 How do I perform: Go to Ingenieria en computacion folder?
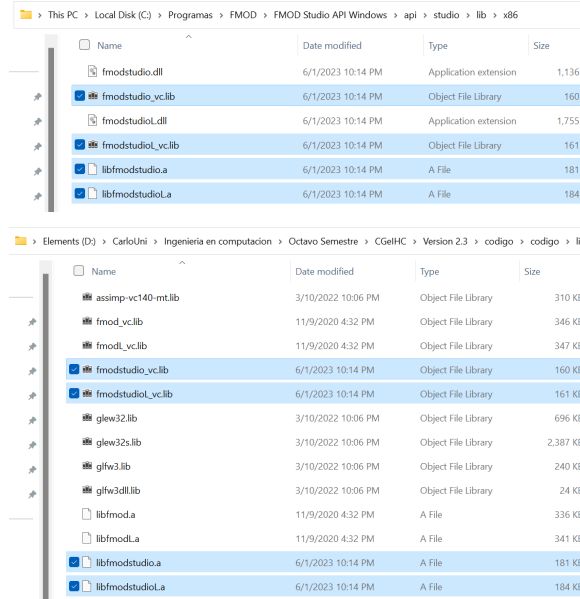(x=218, y=241)
